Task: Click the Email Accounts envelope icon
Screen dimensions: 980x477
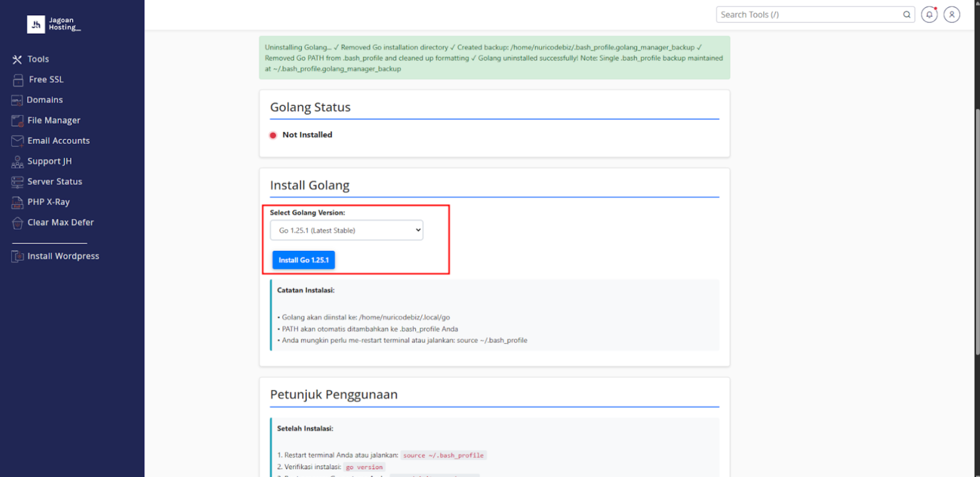Action: [x=17, y=141]
